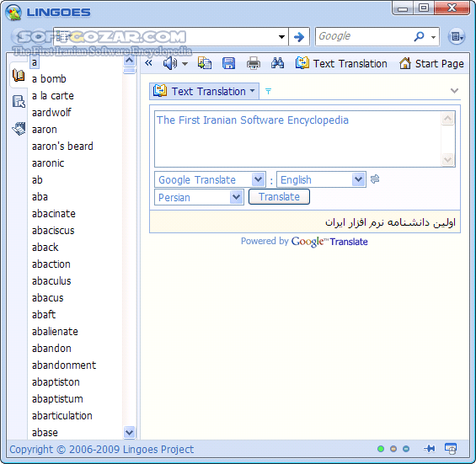Select the highlighted 'a' entry
Image resolution: width=476 pixels, height=464 pixels.
(x=35, y=62)
